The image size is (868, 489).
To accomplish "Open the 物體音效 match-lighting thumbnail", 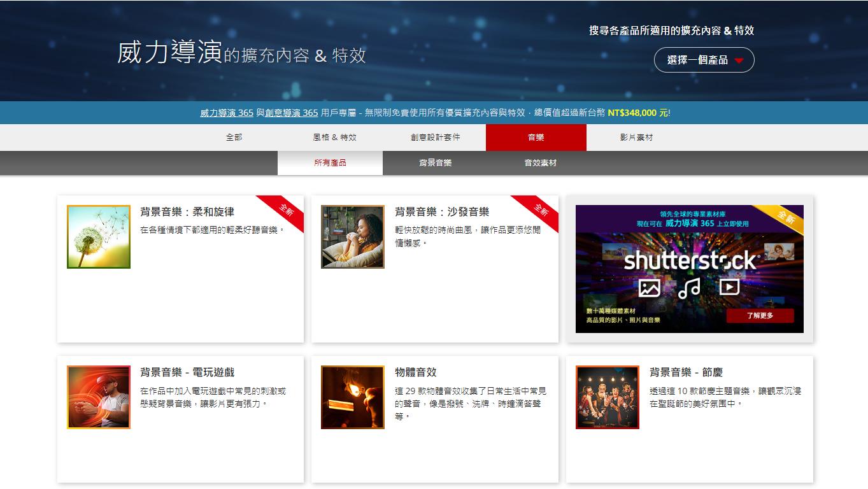I will pos(353,397).
